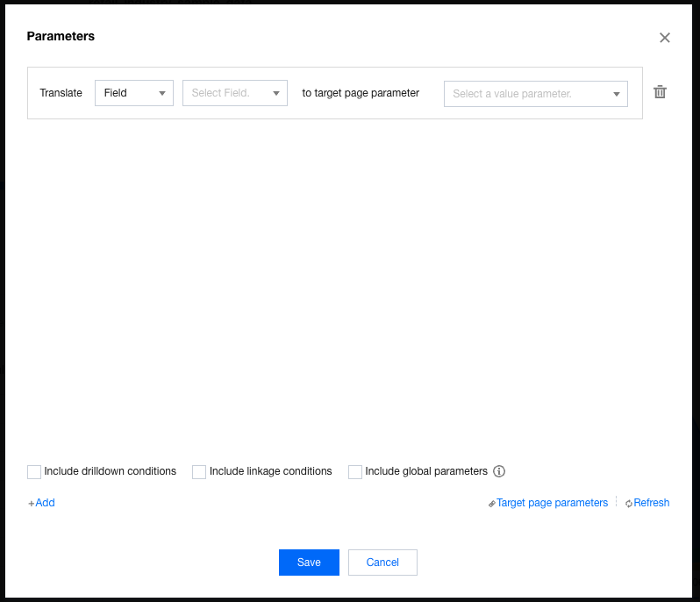Screen dimensions: 700x602
Task: Click the Refresh link
Action: [x=651, y=503]
